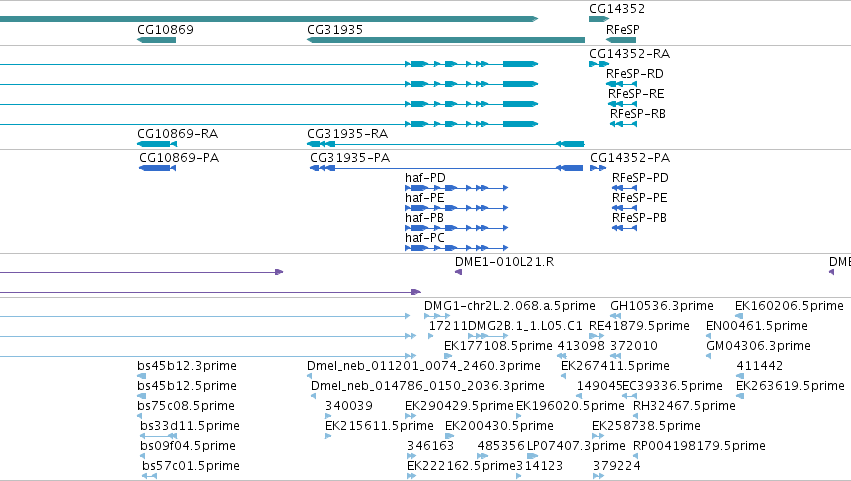851x481 pixels.
Task: Click the GM04306.3prime EST label
Action: 758,346
